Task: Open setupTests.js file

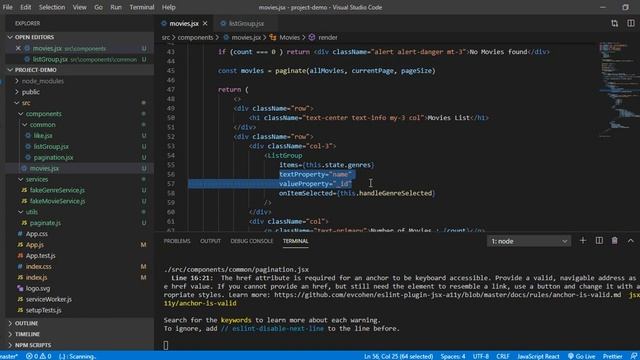Action: (x=80, y=310)
